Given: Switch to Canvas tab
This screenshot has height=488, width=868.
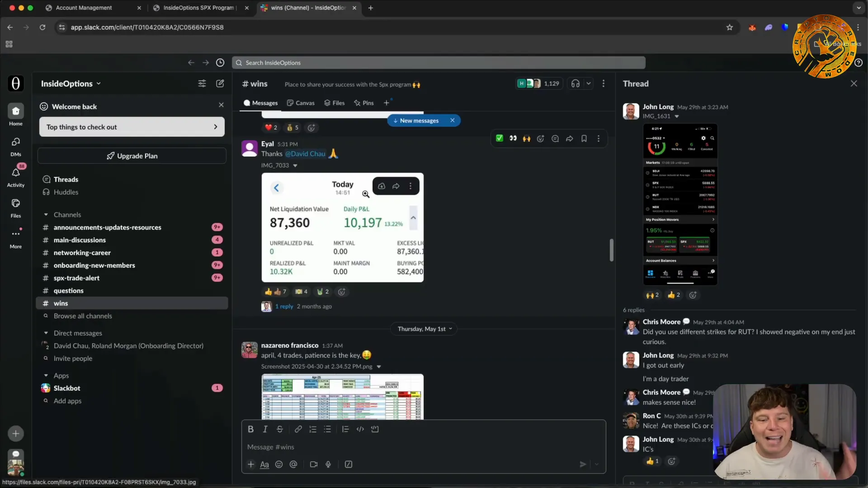Looking at the screenshot, I should tap(301, 103).
